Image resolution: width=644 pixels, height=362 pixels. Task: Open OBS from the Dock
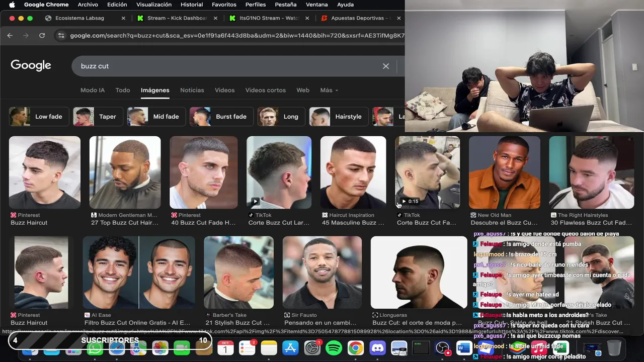tap(442, 347)
